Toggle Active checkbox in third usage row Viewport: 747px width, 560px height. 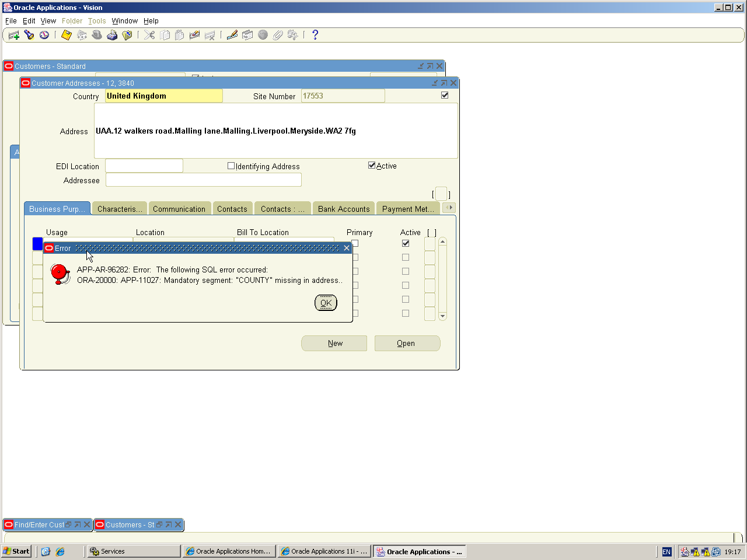[406, 271]
